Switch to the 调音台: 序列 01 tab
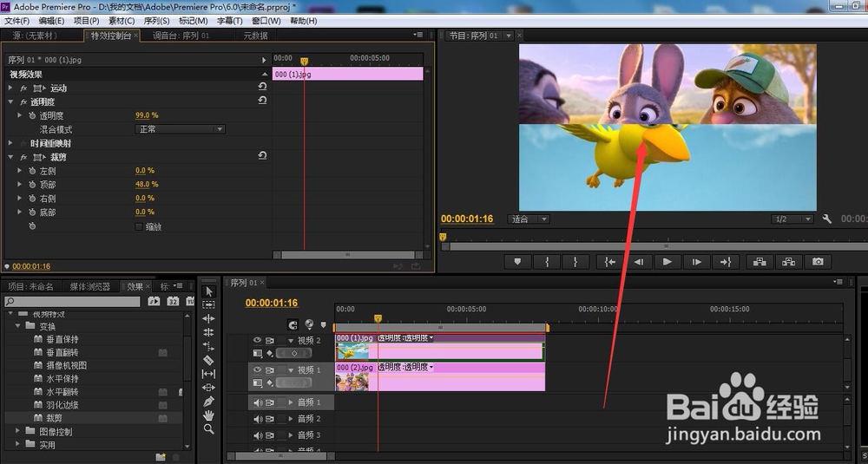 pyautogui.click(x=181, y=36)
